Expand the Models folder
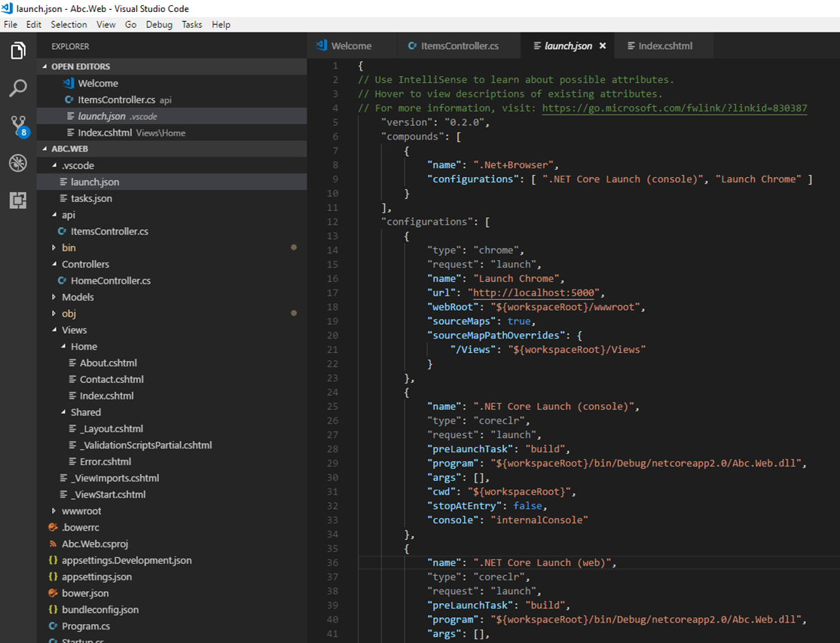The height and width of the screenshot is (643, 840). click(x=53, y=297)
